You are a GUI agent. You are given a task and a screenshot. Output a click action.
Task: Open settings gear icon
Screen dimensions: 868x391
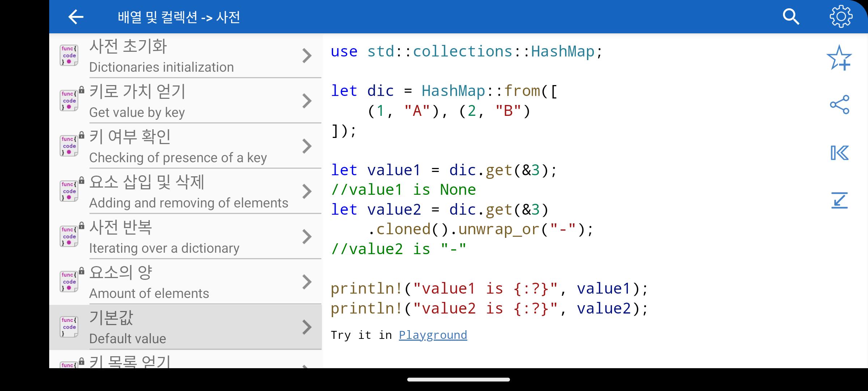click(841, 17)
